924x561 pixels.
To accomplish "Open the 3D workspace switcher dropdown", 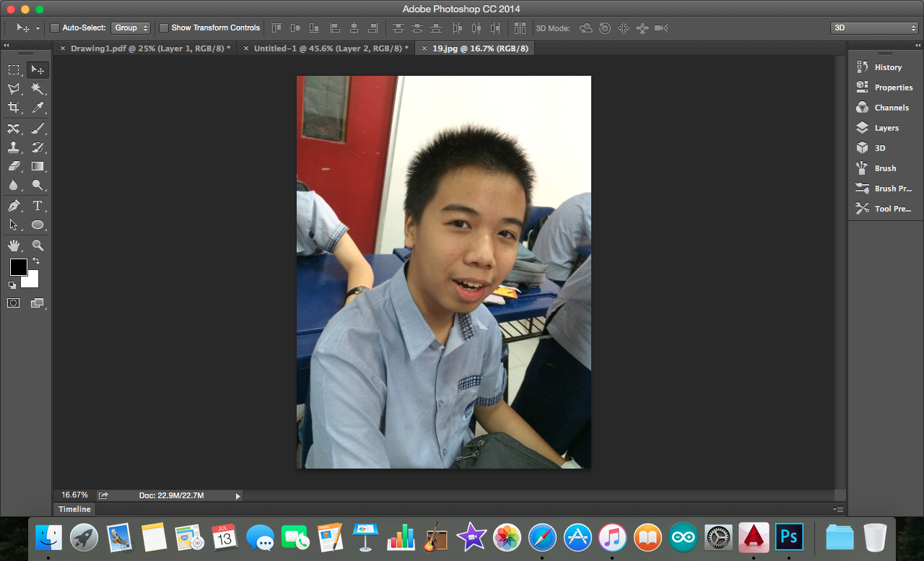I will 874,28.
